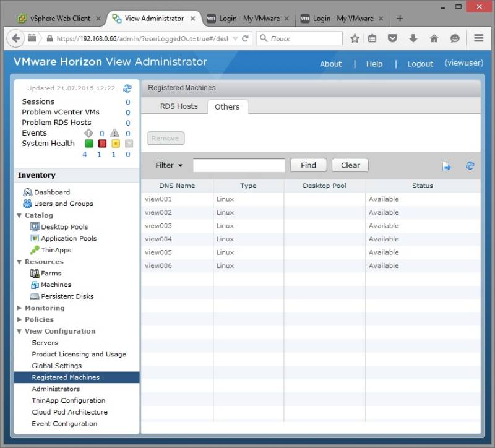This screenshot has height=448, width=495.
Task: Click the yellow System Health status square
Action: tap(116, 144)
